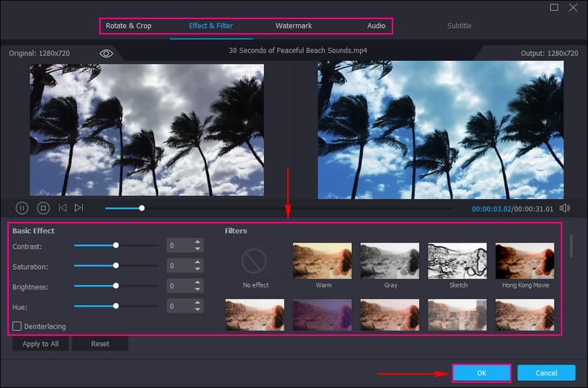Reset the effect settings

point(100,344)
